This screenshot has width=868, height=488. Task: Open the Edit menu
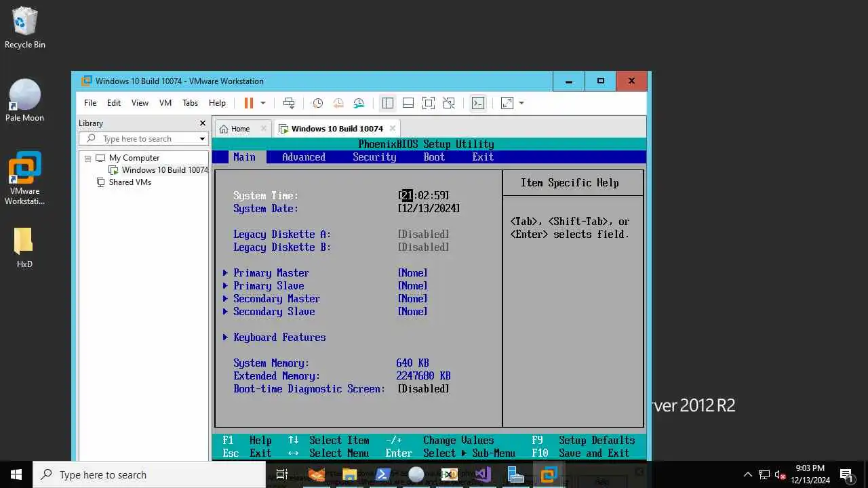[x=114, y=103]
